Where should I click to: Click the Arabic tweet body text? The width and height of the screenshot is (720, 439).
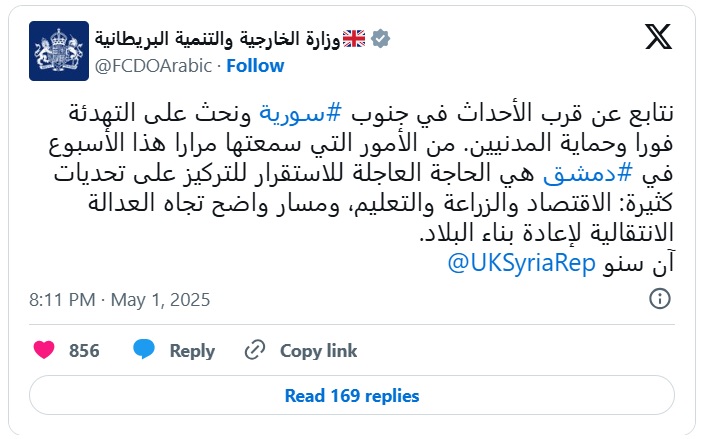pyautogui.click(x=361, y=188)
